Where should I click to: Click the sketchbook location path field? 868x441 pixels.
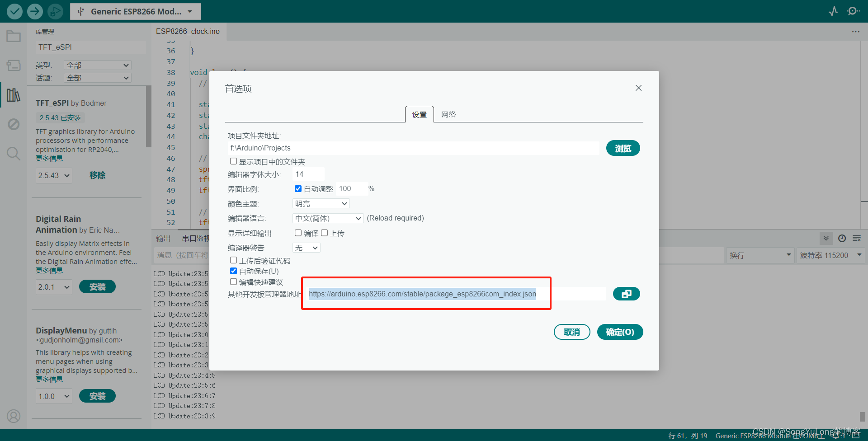click(413, 148)
